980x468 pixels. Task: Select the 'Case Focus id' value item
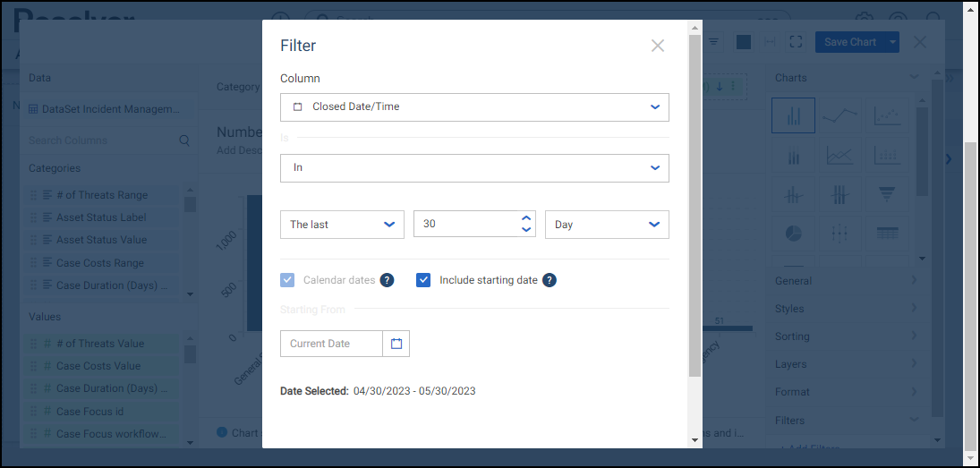pyautogui.click(x=102, y=411)
